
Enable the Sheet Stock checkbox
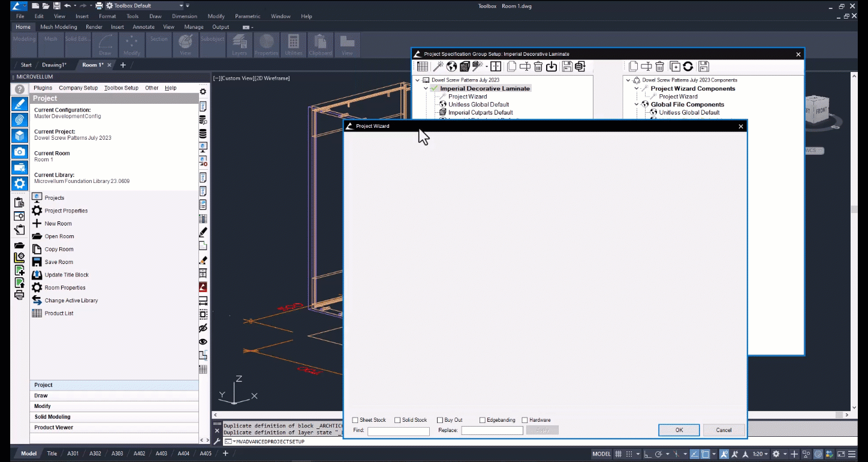(x=355, y=420)
